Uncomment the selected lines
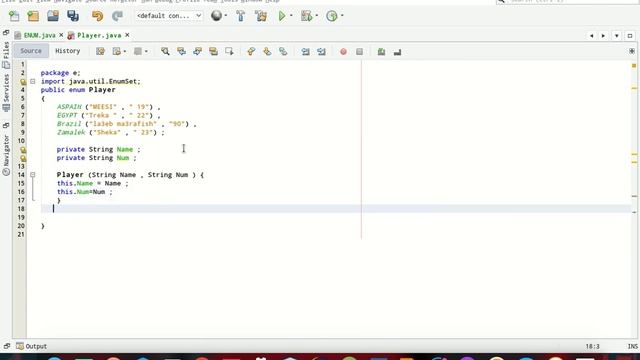This screenshot has height=360, width=640. point(397,51)
